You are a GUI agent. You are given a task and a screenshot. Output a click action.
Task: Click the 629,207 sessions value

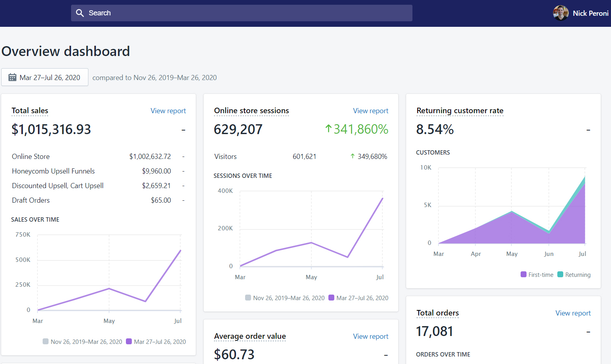(x=238, y=129)
